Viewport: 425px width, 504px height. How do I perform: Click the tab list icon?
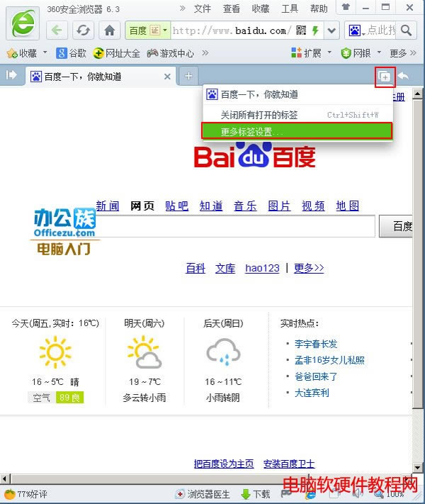click(x=385, y=77)
